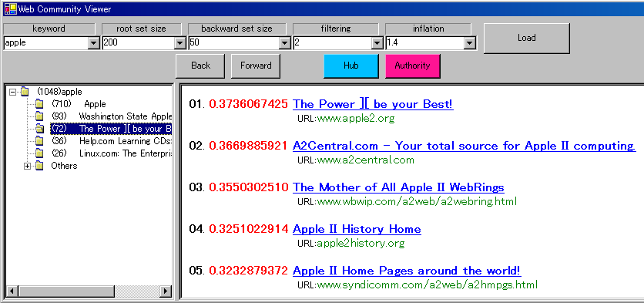Select the (93) Washington State Apple item

tap(112, 116)
